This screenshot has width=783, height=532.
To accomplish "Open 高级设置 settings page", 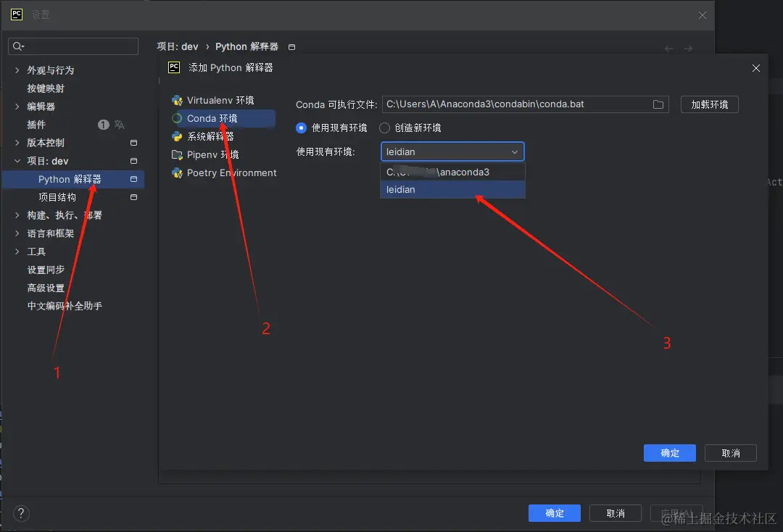I will [46, 288].
